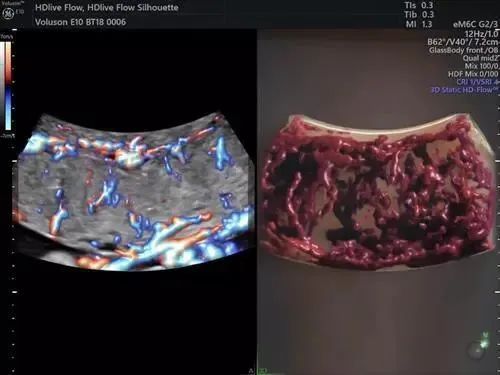Click the CRI 1/VSRI 4 setting text
The image size is (500, 375).
point(478,82)
